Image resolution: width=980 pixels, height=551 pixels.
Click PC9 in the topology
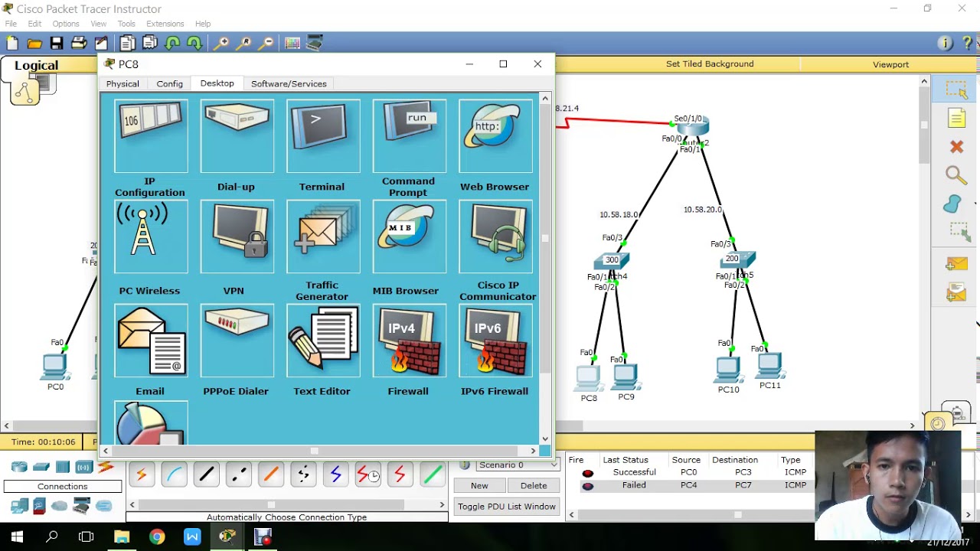pyautogui.click(x=626, y=375)
